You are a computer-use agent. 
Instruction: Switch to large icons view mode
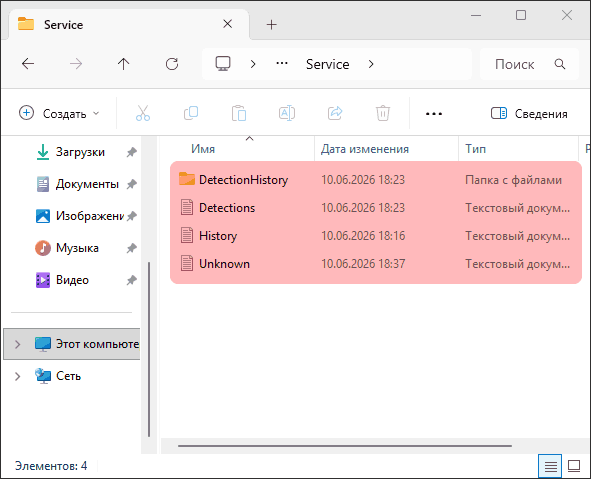click(574, 467)
